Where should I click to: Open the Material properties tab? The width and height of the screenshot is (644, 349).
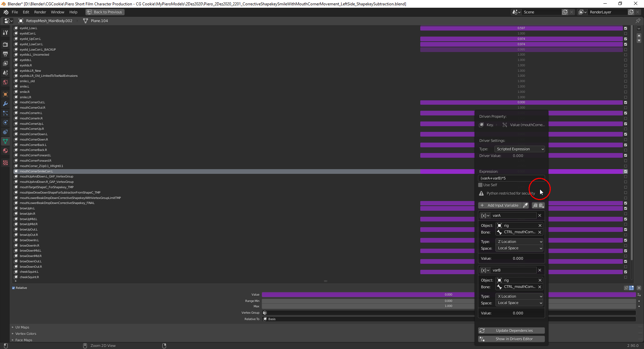point(5,151)
